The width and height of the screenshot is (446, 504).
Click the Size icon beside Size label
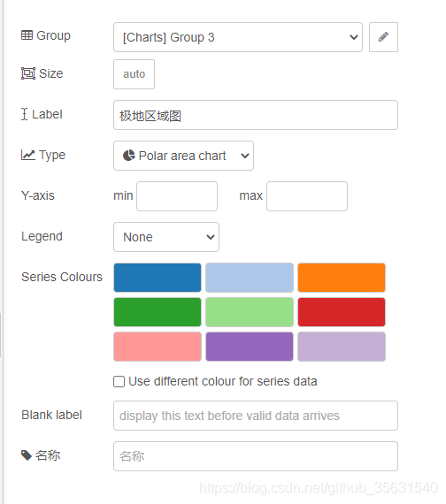(28, 73)
